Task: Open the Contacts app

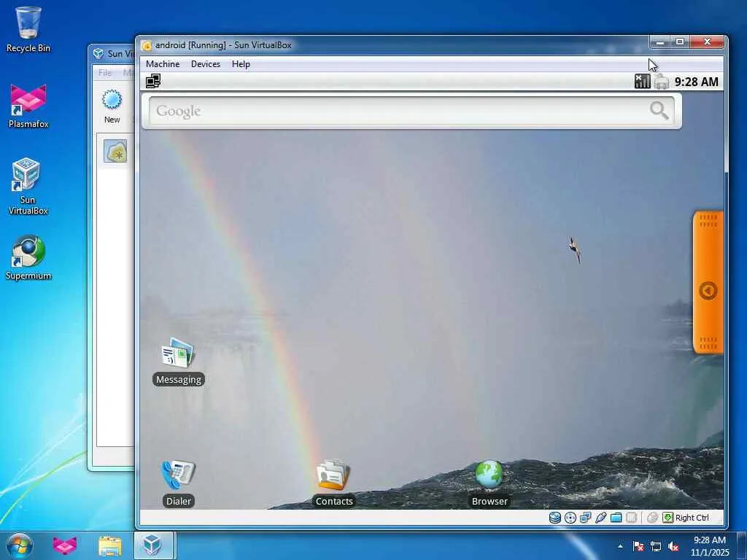Action: pyautogui.click(x=333, y=483)
